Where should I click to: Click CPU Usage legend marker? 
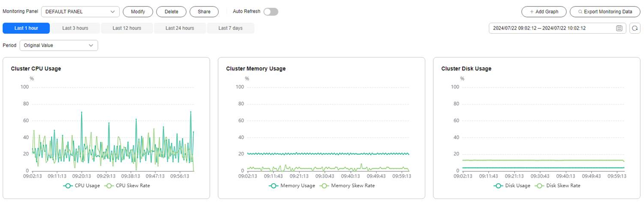(x=68, y=186)
